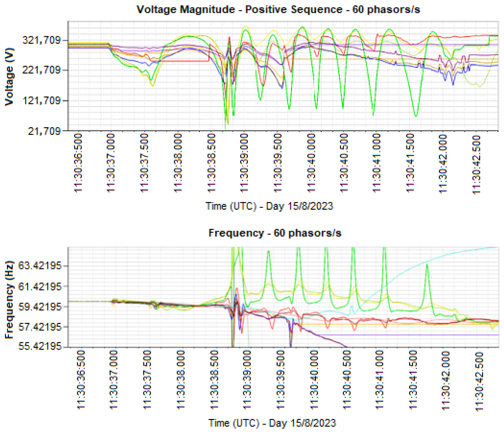Screen dimensions: 504x432
Task: Click the 21,709 voltage tick label
Action: [x=44, y=131]
